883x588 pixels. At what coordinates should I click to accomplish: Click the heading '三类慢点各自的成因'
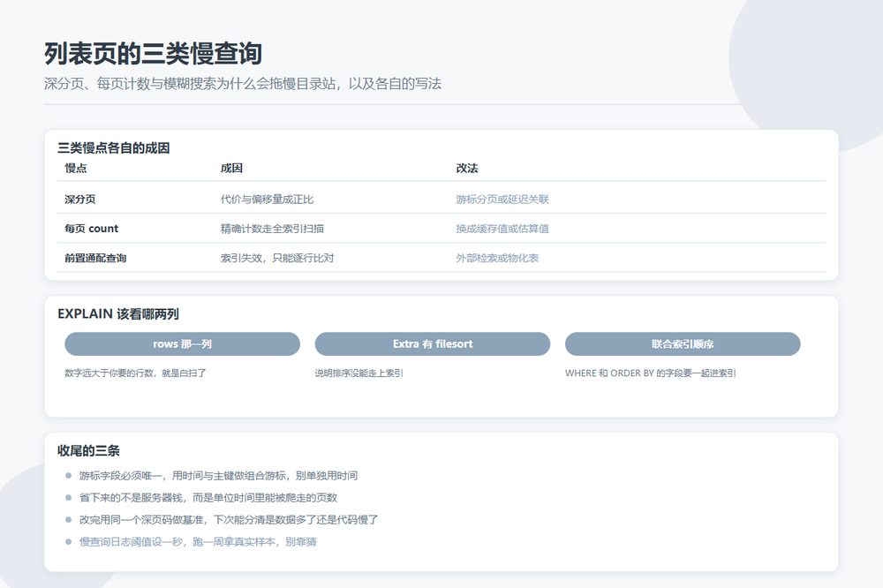pos(114,148)
